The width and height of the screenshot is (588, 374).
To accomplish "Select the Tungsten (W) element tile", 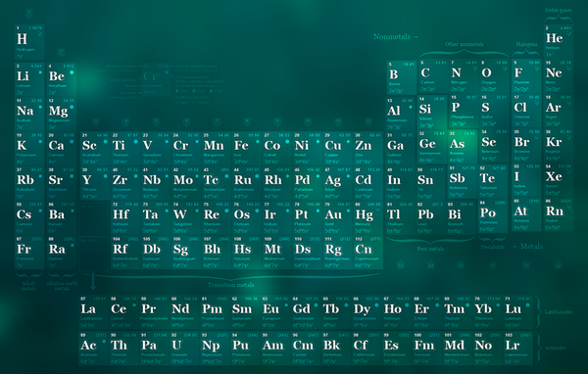I will [185, 217].
